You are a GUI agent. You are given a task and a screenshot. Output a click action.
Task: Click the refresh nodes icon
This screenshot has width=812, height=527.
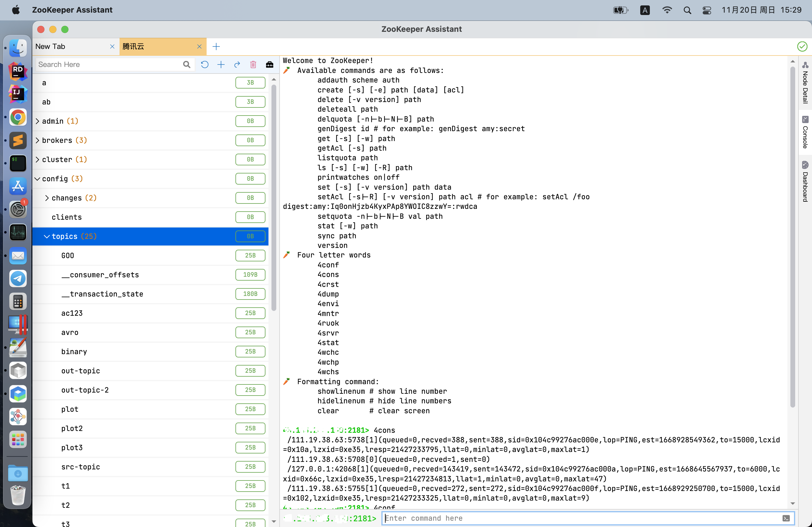coord(205,65)
